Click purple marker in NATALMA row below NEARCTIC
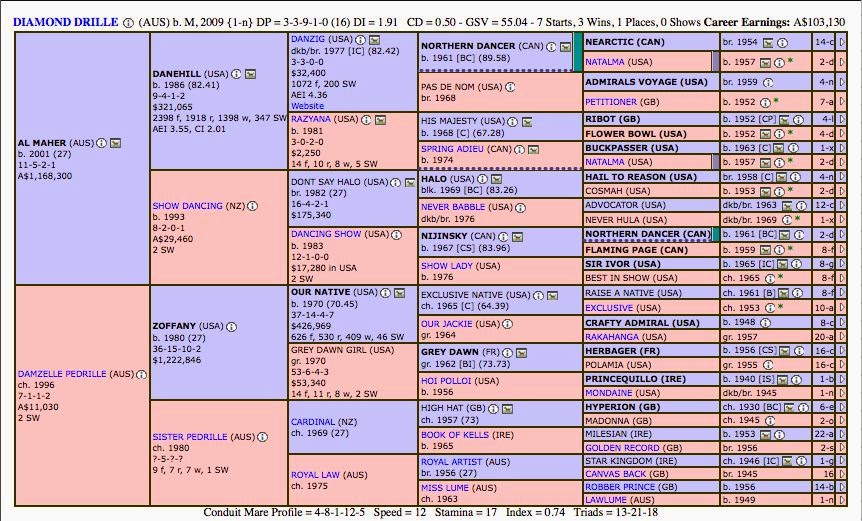This screenshot has width=862, height=521. coord(716,62)
